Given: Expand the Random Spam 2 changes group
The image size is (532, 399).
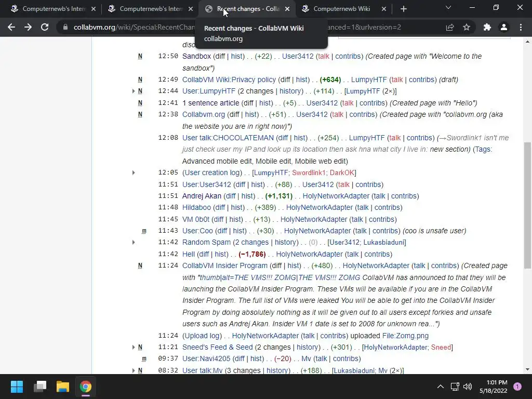Looking at the screenshot, I should (x=134, y=242).
